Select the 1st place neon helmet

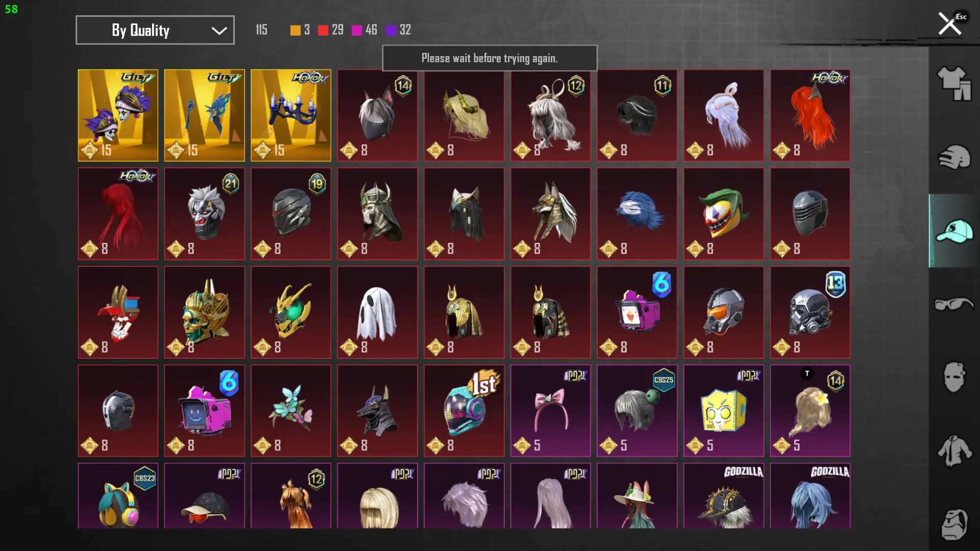(464, 411)
